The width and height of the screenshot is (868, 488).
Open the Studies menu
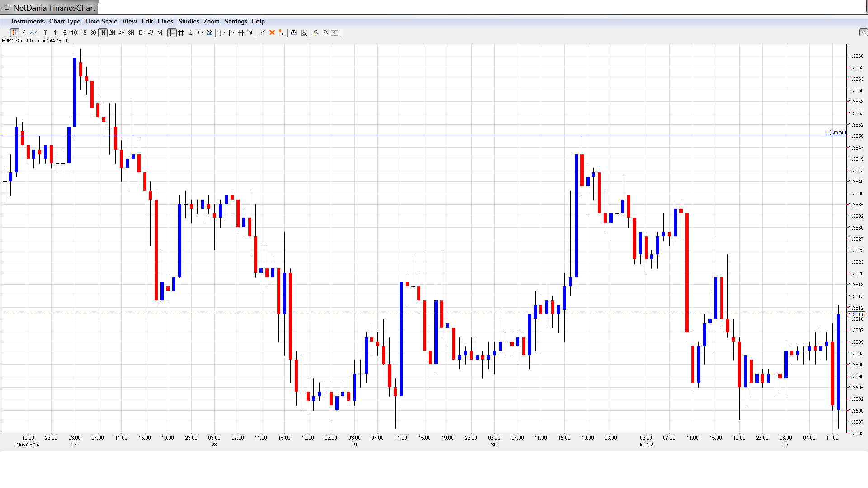[189, 21]
